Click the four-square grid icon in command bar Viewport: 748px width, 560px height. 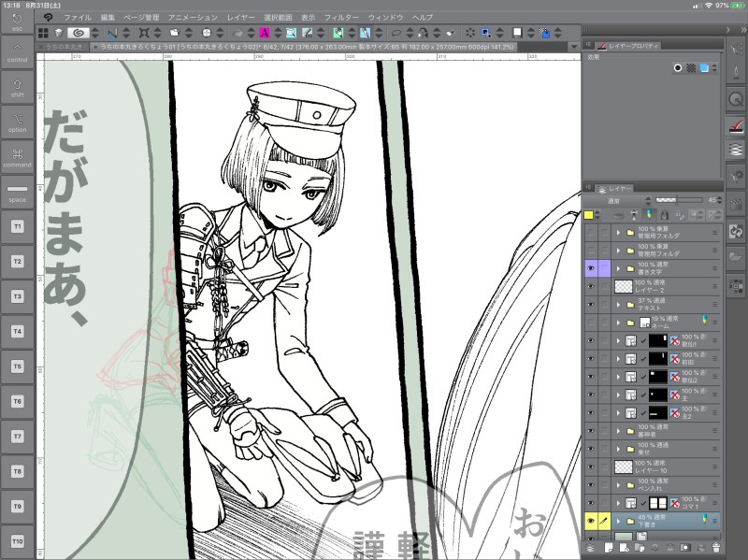[43, 33]
